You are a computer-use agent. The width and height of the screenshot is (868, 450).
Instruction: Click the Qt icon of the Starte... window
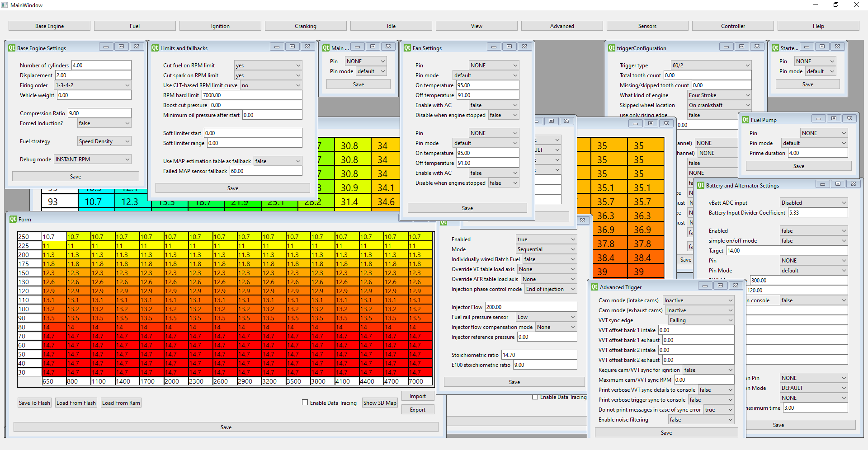tap(775, 48)
